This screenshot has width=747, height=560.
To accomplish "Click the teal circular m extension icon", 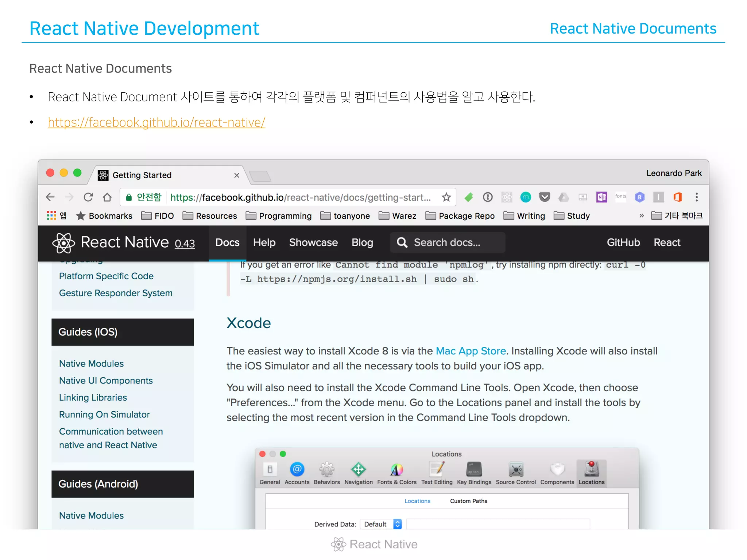I will click(526, 197).
